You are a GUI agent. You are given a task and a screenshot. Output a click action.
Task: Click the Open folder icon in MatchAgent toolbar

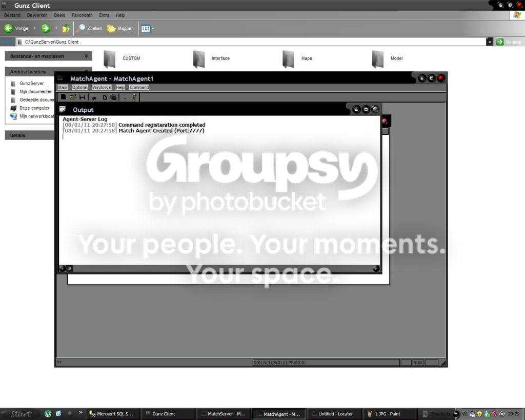point(73,97)
